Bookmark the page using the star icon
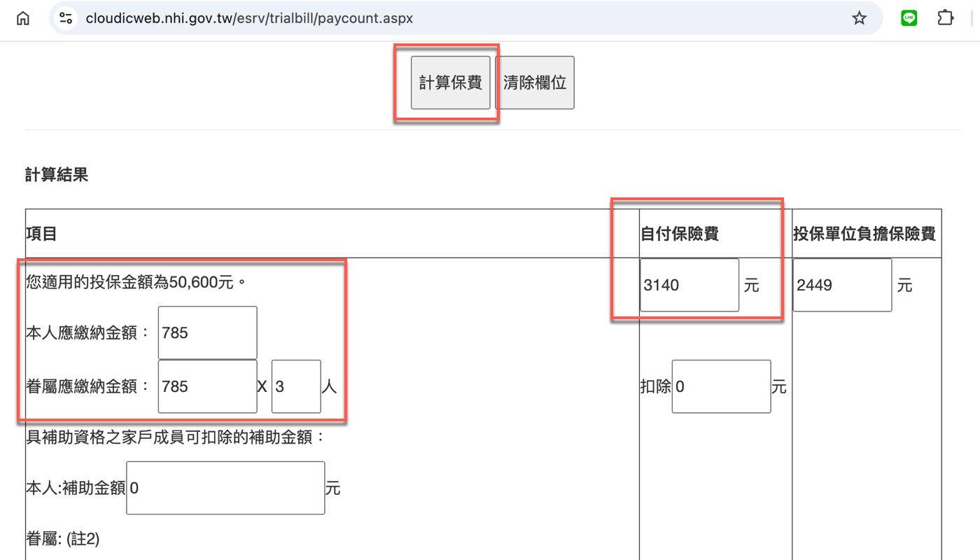Screen dimensions: 980x560 [x=858, y=17]
